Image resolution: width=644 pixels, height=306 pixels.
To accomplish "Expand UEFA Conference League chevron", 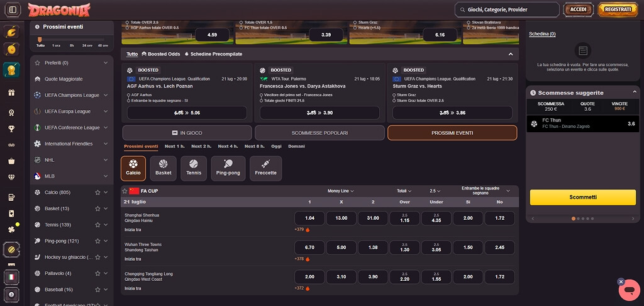I will click(106, 127).
